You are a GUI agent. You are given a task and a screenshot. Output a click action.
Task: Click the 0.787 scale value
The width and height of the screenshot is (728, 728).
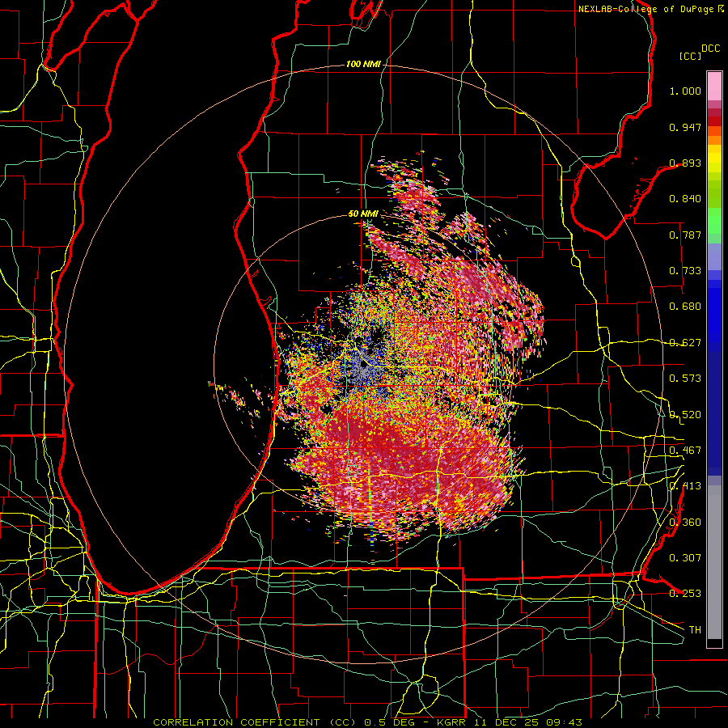pyautogui.click(x=685, y=235)
